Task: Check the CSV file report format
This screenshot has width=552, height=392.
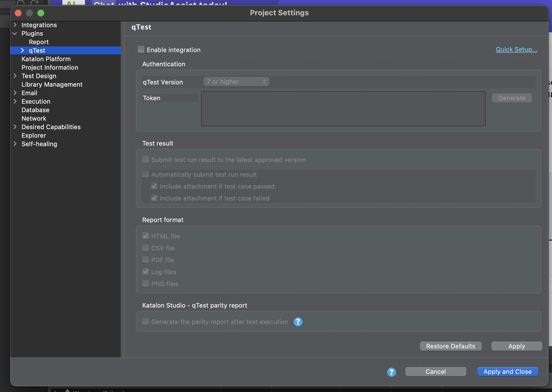Action: point(145,247)
